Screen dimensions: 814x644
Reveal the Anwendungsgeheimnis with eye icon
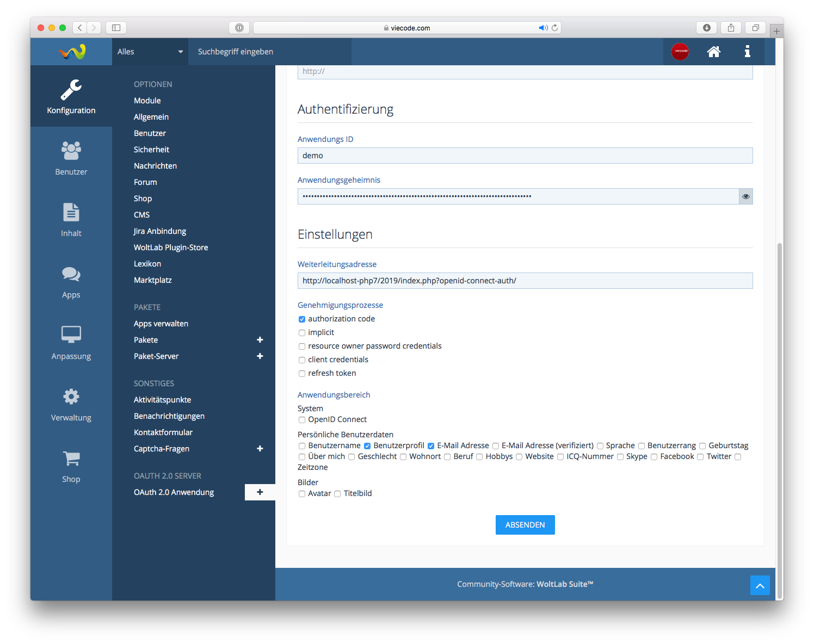coord(745,196)
